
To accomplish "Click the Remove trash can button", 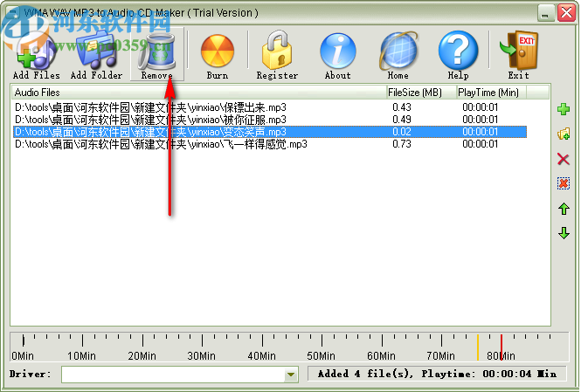I will pyautogui.click(x=157, y=55).
